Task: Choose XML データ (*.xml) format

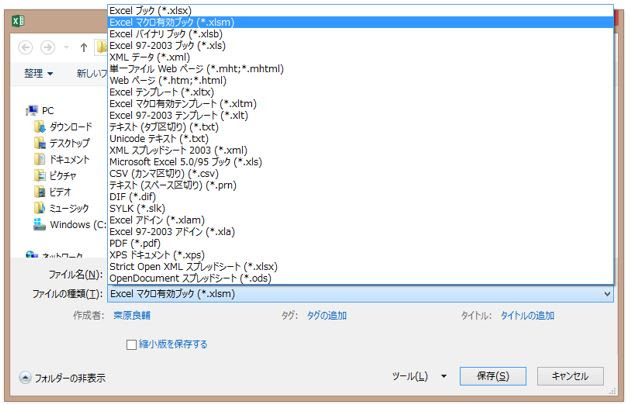Action: [x=361, y=57]
